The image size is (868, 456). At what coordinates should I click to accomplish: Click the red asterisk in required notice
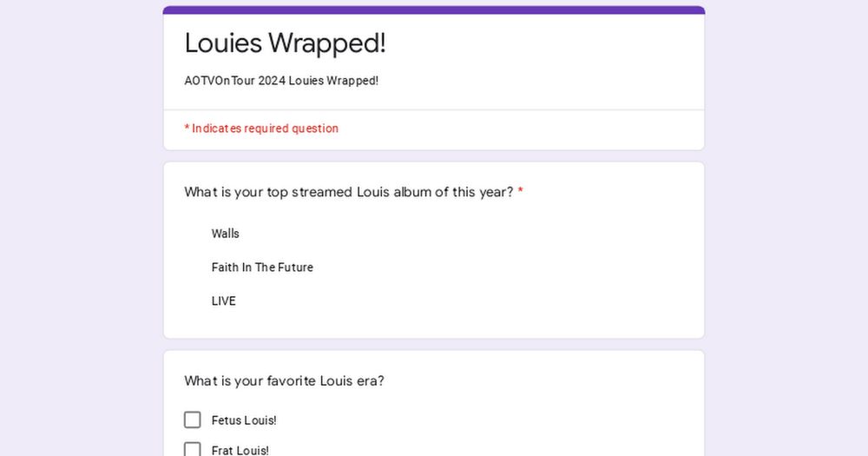point(187,129)
